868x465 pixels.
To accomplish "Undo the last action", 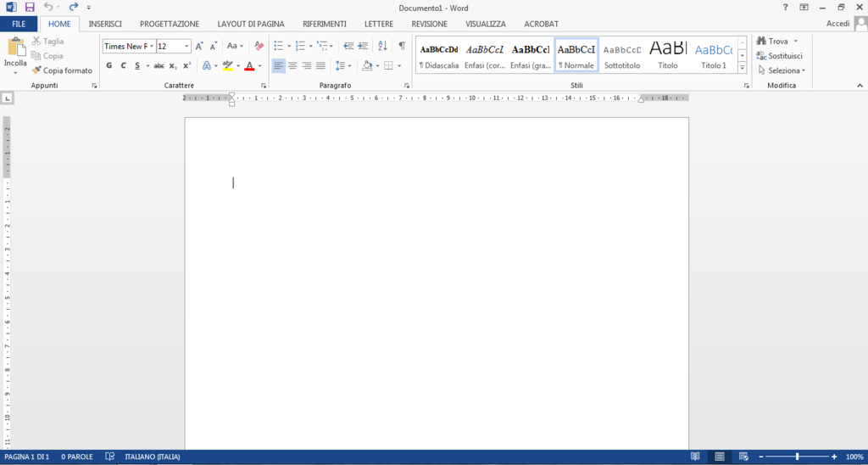I will [x=48, y=7].
